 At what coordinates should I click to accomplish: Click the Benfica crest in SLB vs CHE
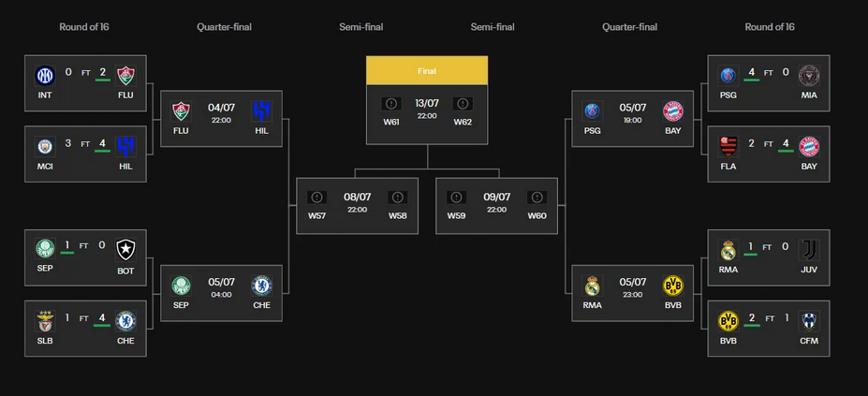45,321
